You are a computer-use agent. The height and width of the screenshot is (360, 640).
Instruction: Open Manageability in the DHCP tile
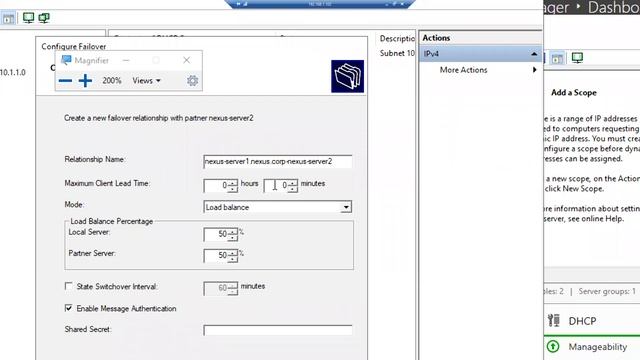click(598, 347)
